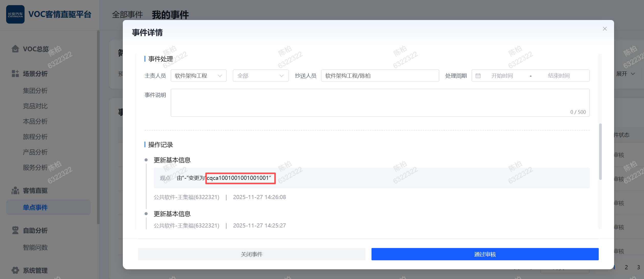The image size is (644, 279).
Task: Click the 客情直驱 people icon
Action: [x=15, y=191]
